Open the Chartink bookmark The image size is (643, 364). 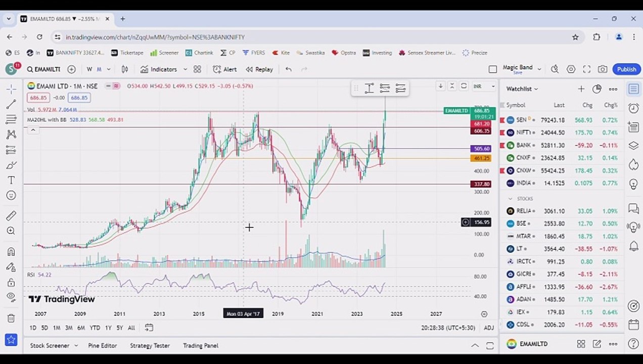tap(199, 53)
